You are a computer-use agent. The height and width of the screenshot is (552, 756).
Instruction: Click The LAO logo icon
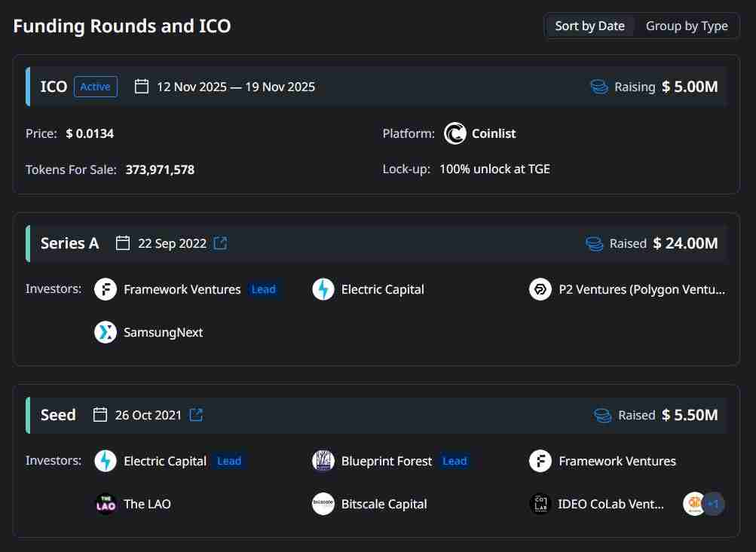pyautogui.click(x=106, y=504)
